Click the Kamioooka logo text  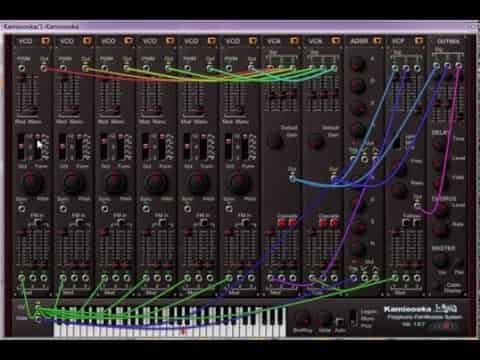coord(408,309)
